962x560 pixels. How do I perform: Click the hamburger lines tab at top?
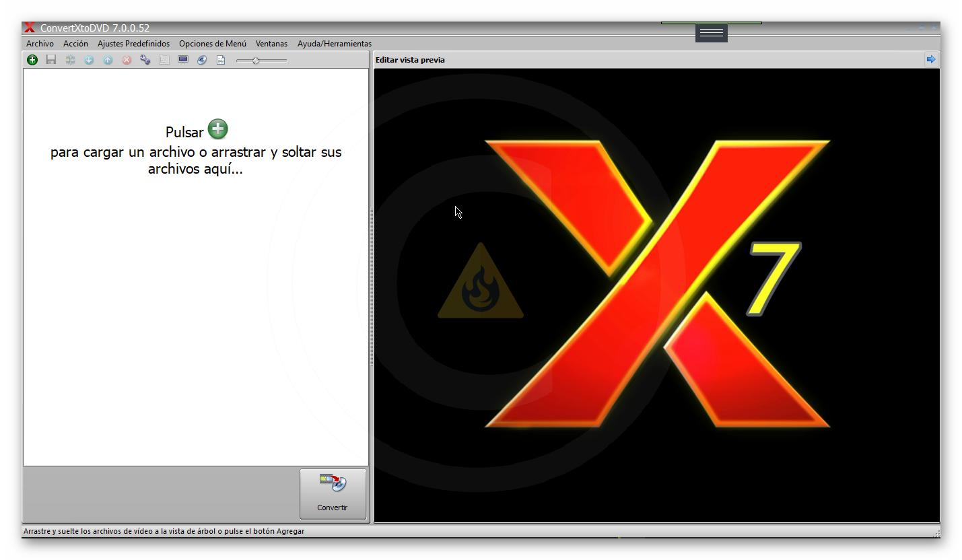tap(712, 33)
